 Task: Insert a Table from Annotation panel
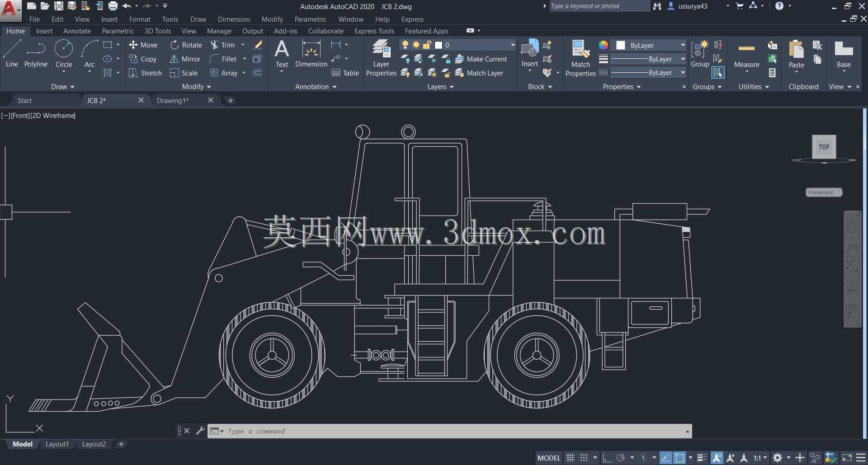click(345, 73)
